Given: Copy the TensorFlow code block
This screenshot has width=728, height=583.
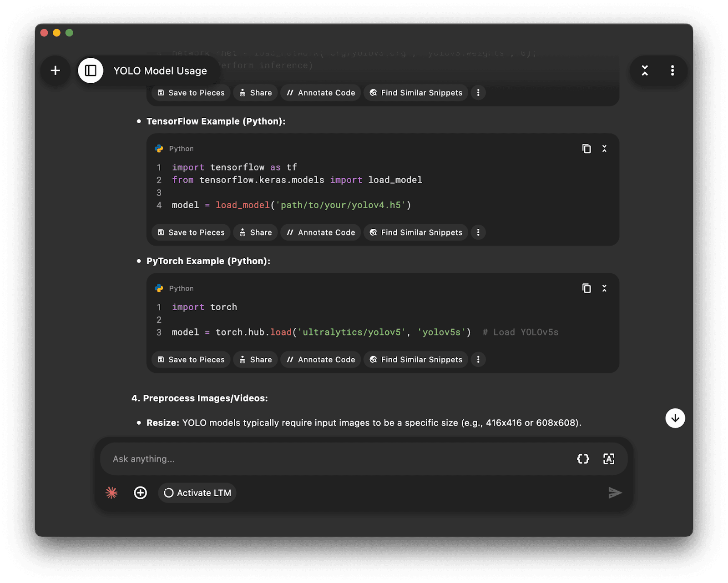Looking at the screenshot, I should pos(586,149).
